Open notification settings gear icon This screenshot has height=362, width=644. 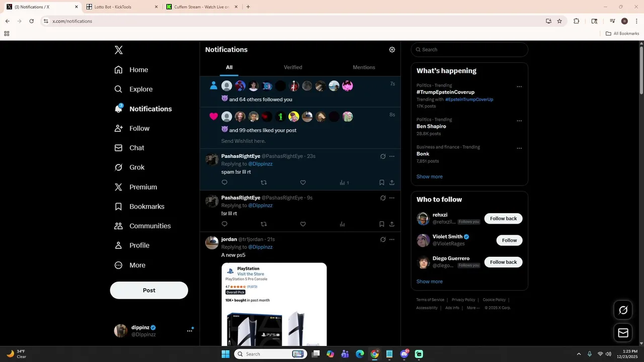coord(392,50)
